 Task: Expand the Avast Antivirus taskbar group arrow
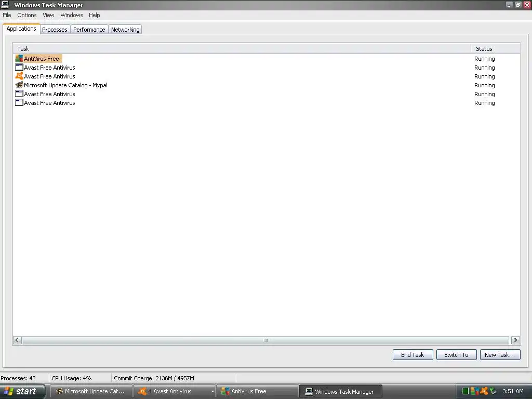click(212, 391)
